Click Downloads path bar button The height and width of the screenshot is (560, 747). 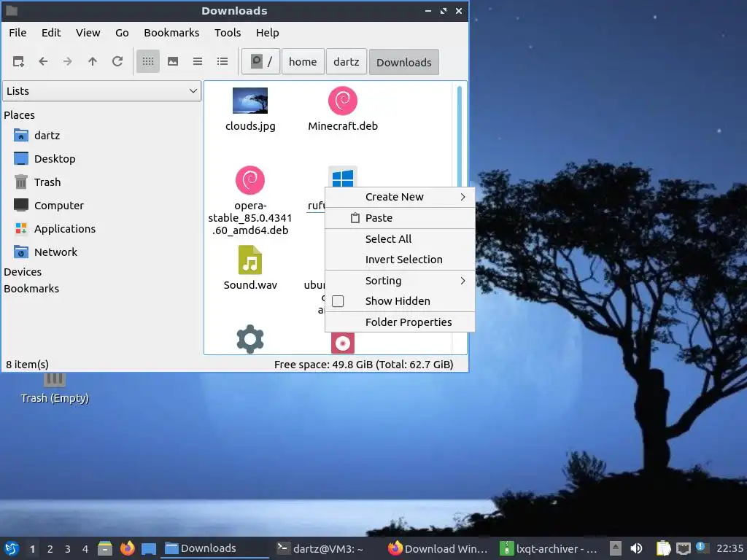point(404,63)
